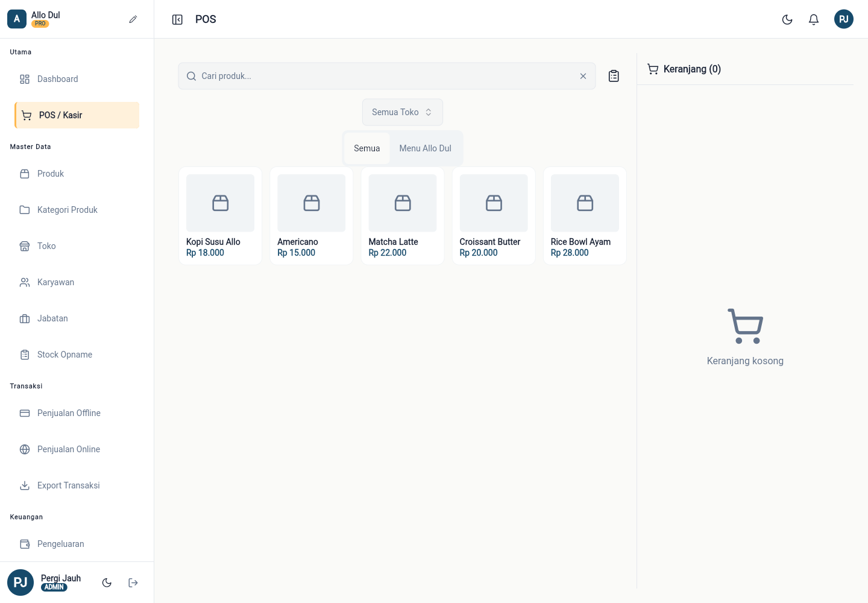This screenshot has width=868, height=603.
Task: Click the Allo Dul logo badge
Action: coord(17,19)
